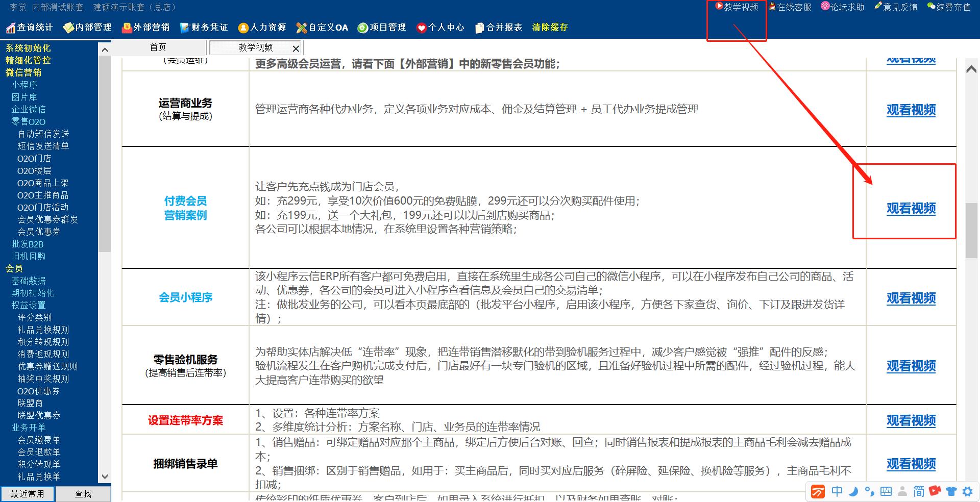The height and width of the screenshot is (502, 980).
Task: Collapse the 会员 sidebar section
Action: (x=14, y=268)
